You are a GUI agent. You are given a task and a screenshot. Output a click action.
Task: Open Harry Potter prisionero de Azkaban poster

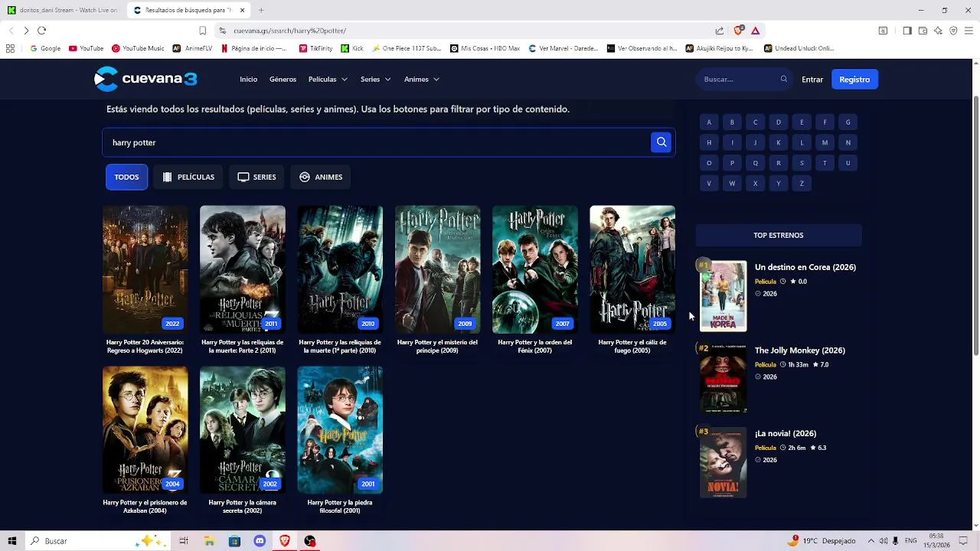pos(145,429)
